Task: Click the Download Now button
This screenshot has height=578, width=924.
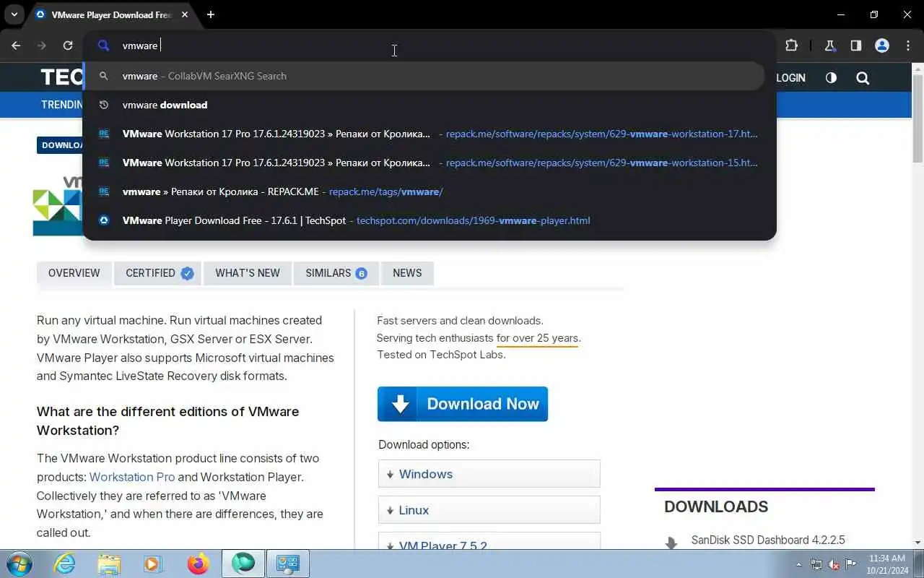Action: tap(463, 404)
